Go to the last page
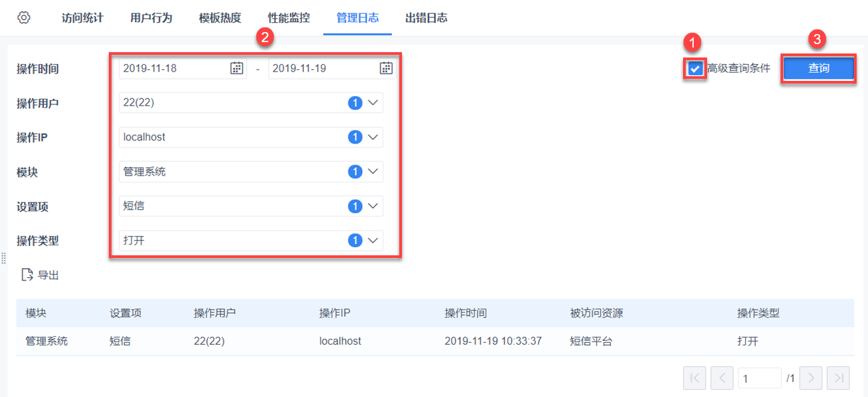Screen dimensions: 868x397 838,378
